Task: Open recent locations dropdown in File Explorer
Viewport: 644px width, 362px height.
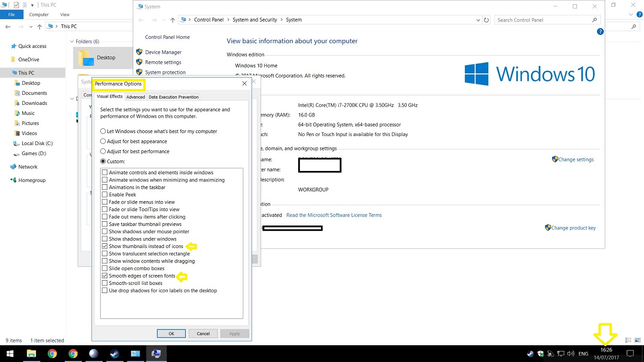Action: (30, 26)
